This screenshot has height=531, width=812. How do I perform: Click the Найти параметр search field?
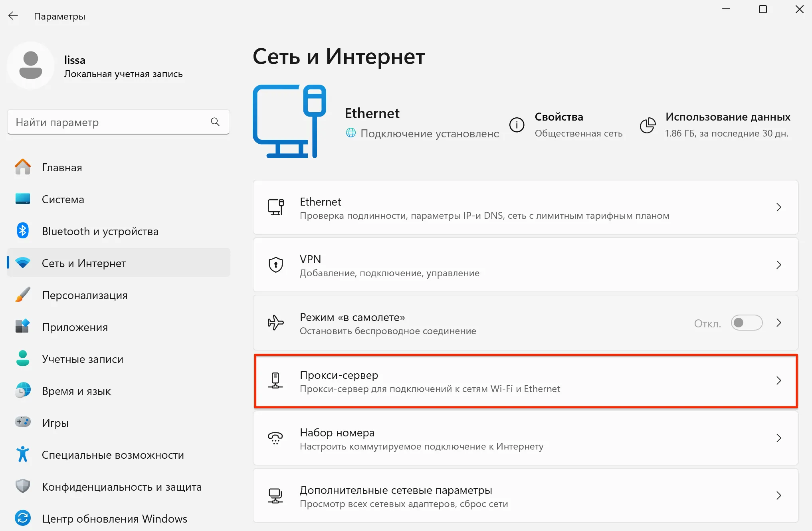pos(119,122)
